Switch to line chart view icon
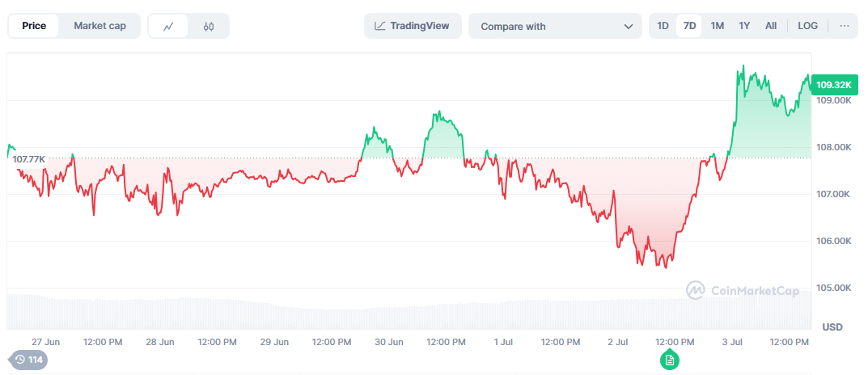Viewport: 868px width, 375px height. pyautogui.click(x=169, y=26)
